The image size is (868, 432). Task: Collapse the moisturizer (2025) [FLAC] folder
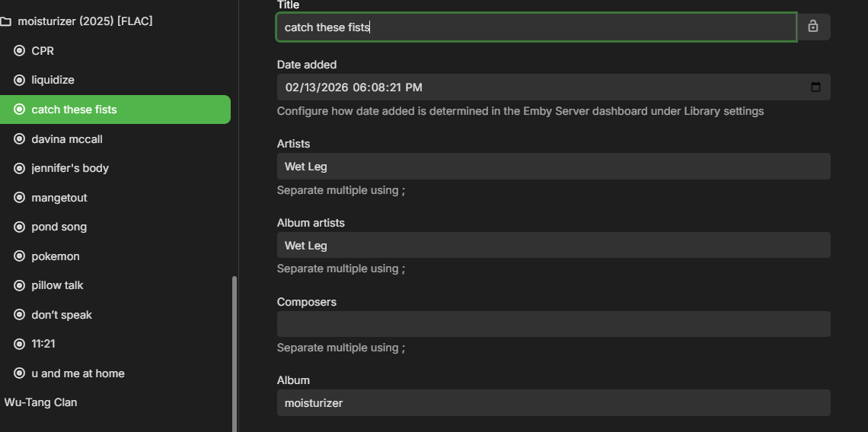pos(85,21)
